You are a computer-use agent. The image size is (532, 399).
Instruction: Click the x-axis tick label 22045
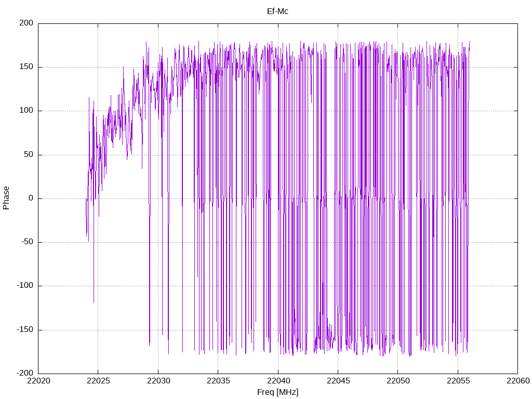338,381
